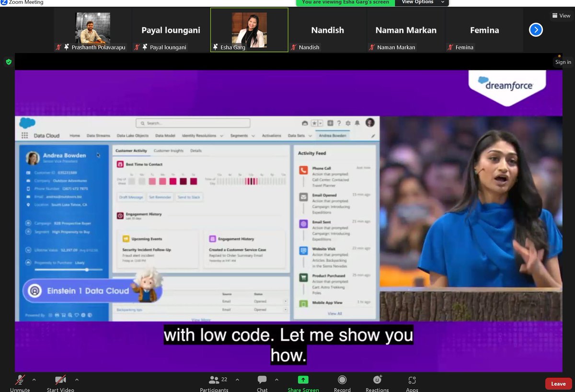Select Esha Garg's video thumbnail
This screenshot has height=392, width=575.
click(249, 29)
